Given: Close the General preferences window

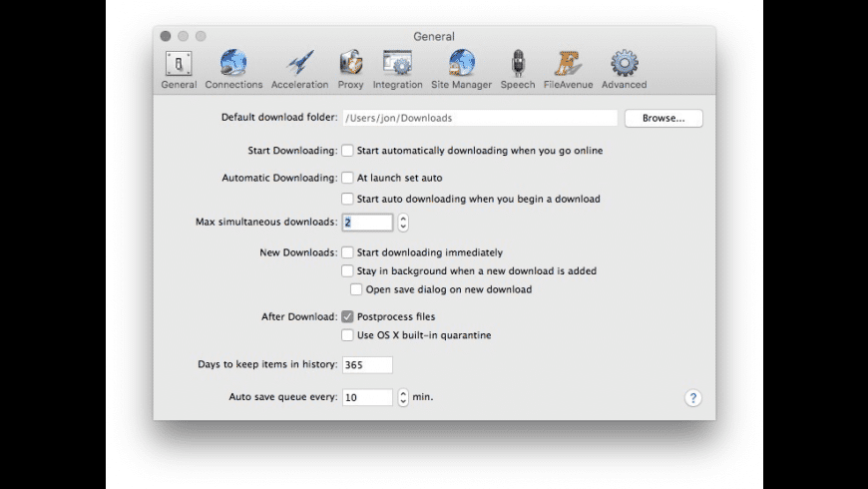Looking at the screenshot, I should click(x=166, y=36).
